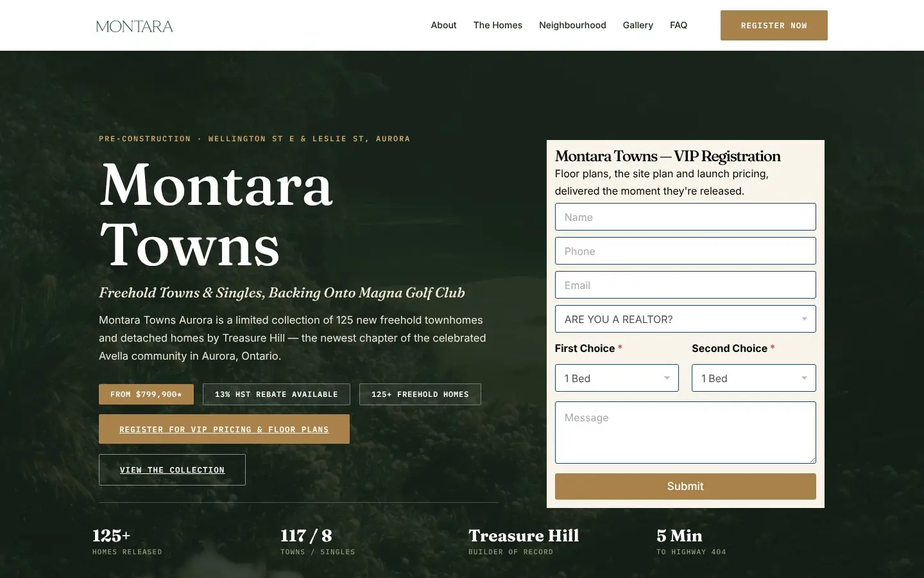
Task: Focus the Email input field
Action: coord(685,285)
